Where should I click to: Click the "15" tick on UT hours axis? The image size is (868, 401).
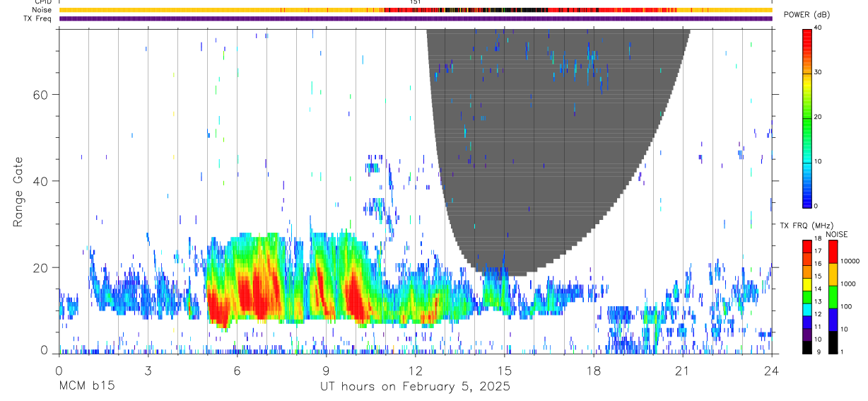coord(505,370)
